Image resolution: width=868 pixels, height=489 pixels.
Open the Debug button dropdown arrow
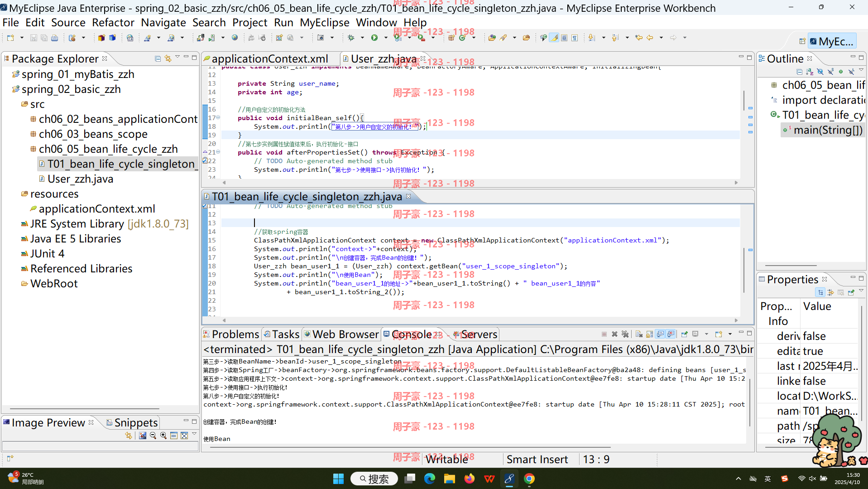point(362,38)
